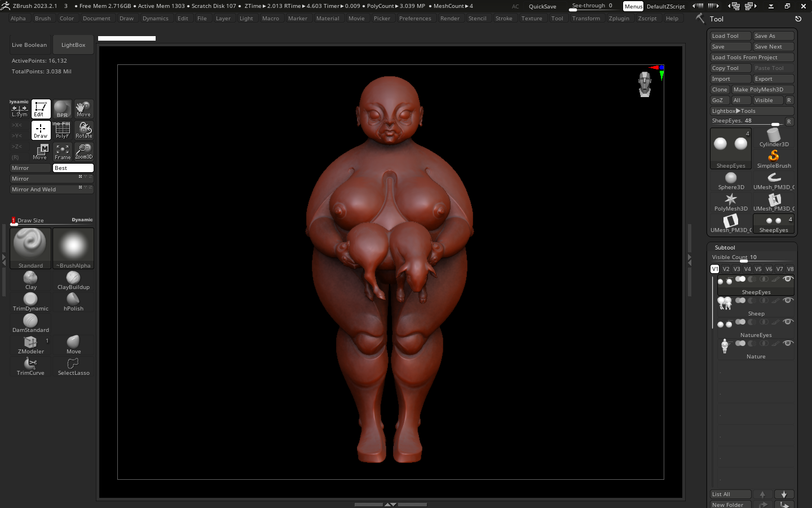This screenshot has width=812, height=508.
Task: Open the Stroke menu
Action: pyautogui.click(x=504, y=19)
